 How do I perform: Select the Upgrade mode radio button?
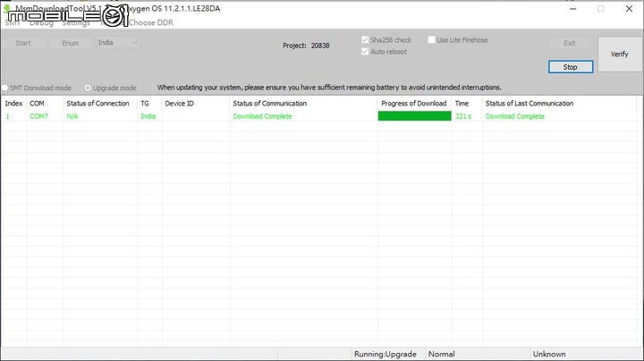point(88,88)
